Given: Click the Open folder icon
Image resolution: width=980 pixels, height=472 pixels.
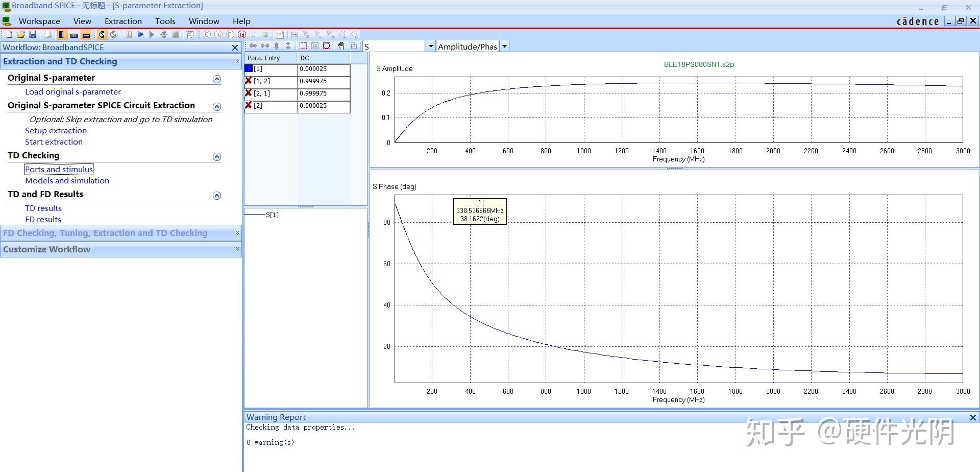Looking at the screenshot, I should click(21, 34).
